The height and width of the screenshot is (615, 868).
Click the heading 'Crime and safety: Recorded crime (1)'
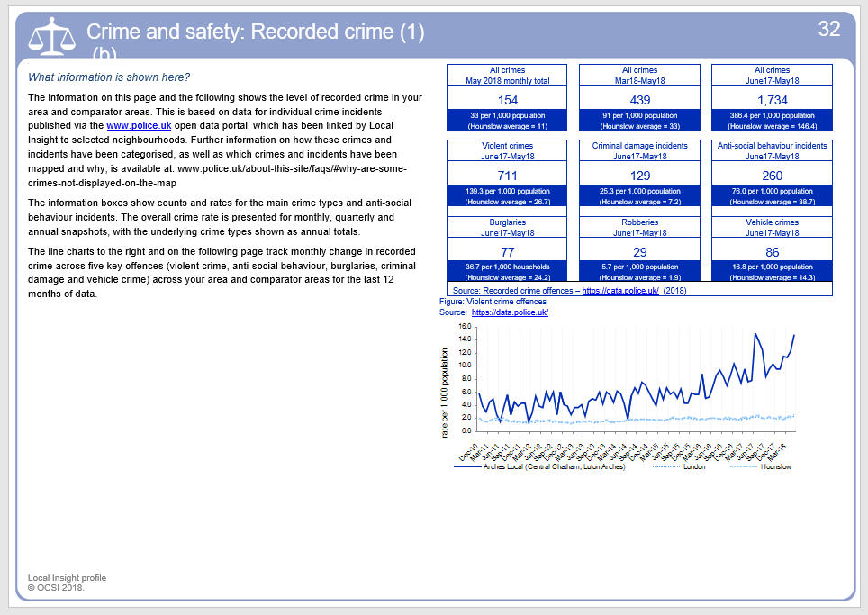[x=255, y=32]
